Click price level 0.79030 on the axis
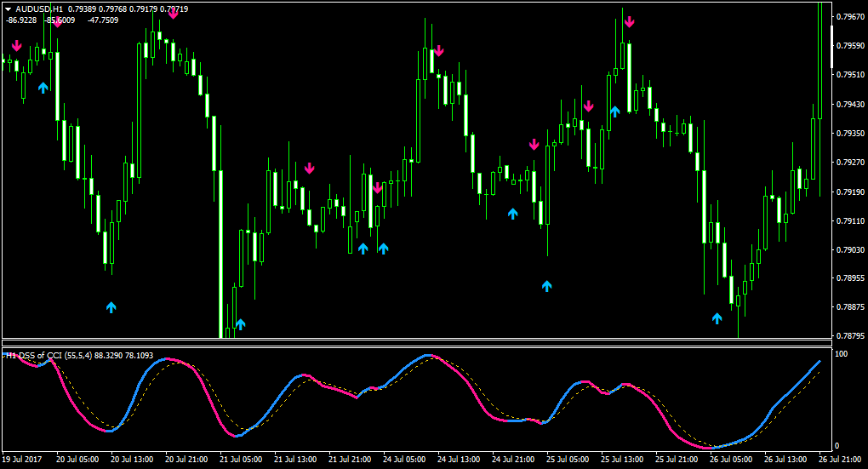The image size is (868, 469). (x=850, y=250)
